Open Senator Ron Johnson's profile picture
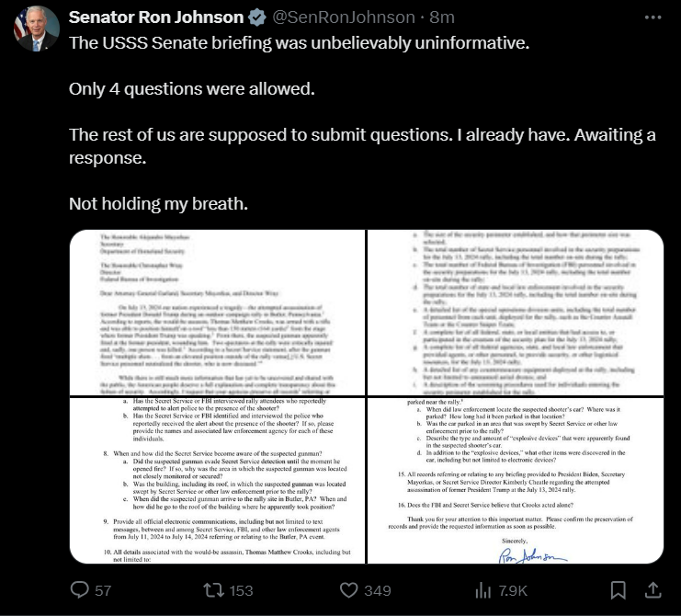This screenshot has width=681, height=616. 37,29
